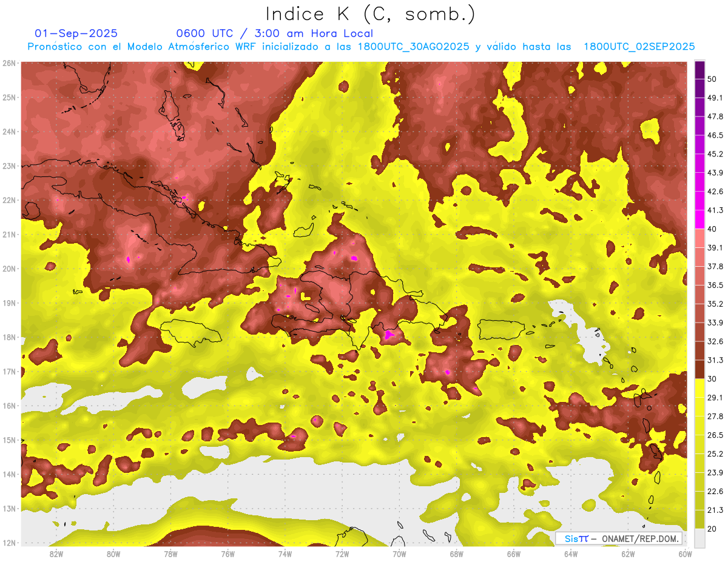Click the '30' color scale value

pos(712,378)
